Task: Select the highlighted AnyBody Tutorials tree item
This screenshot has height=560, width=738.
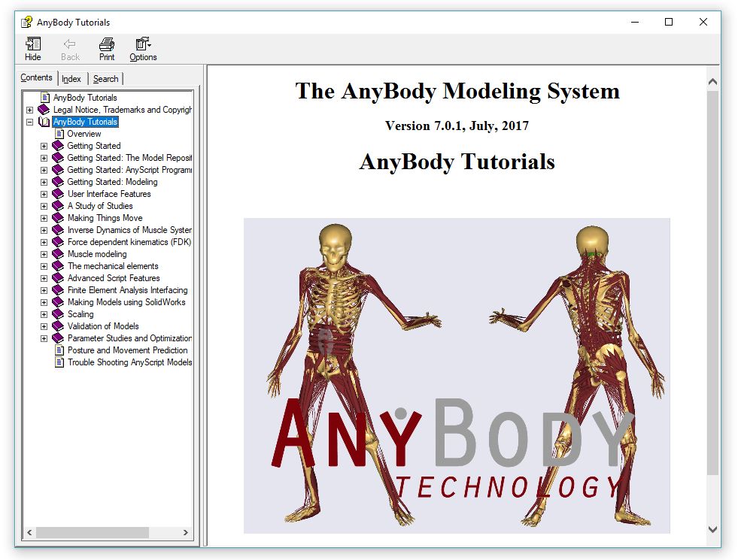Action: point(85,122)
